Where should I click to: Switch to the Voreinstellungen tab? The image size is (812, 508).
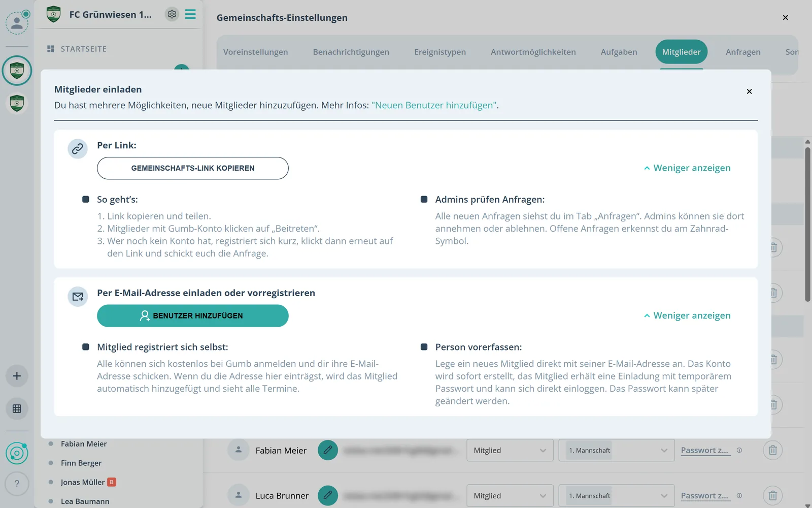coord(256,52)
